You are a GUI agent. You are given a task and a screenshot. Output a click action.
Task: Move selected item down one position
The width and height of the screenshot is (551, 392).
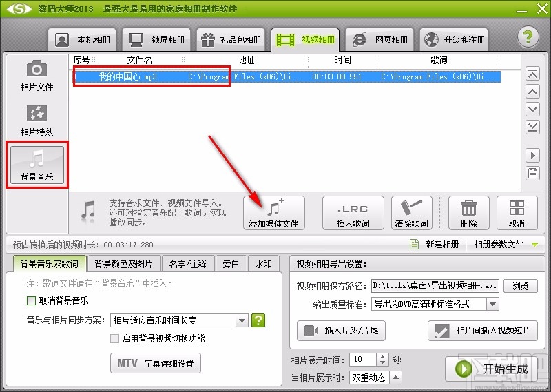532,109
